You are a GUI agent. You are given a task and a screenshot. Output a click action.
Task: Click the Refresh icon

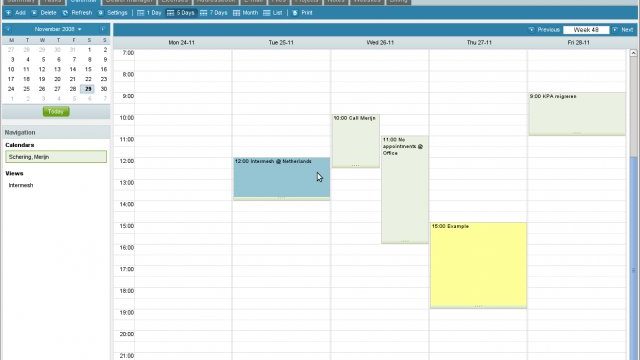[65, 13]
